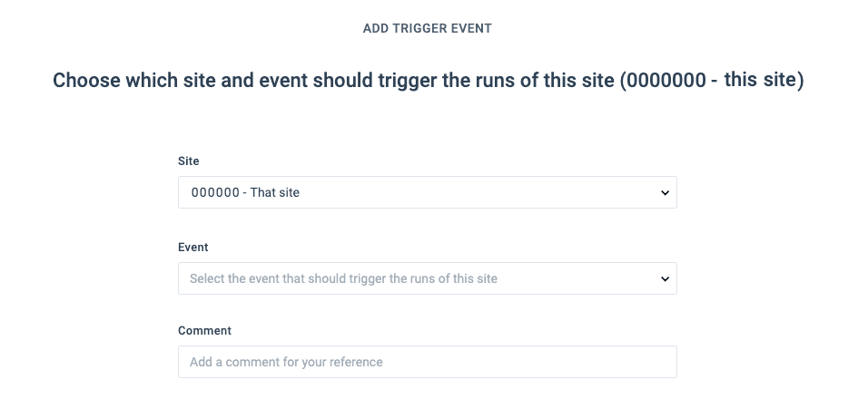Click the word "Choose" in the heading
868x399 pixels.
pos(87,81)
